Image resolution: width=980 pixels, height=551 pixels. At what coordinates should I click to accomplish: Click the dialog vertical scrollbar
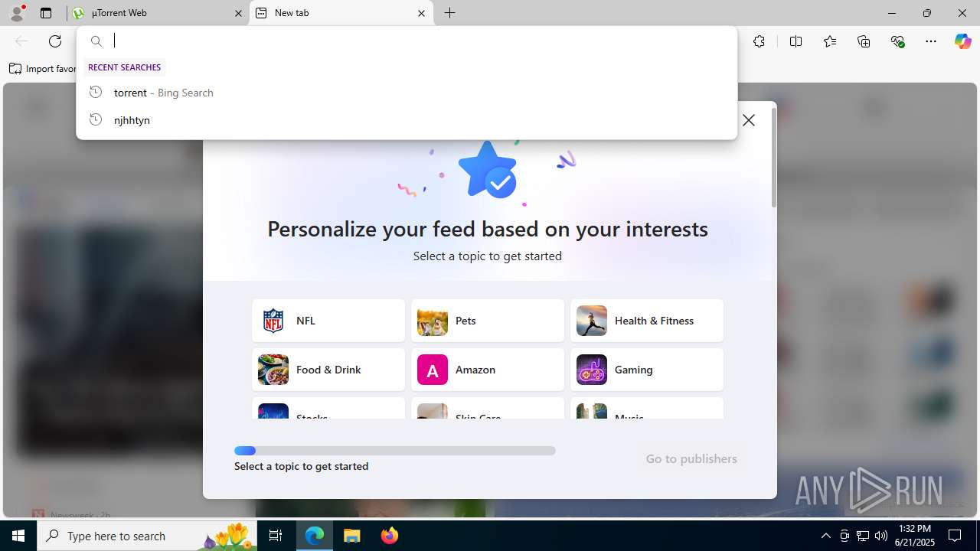point(774,158)
